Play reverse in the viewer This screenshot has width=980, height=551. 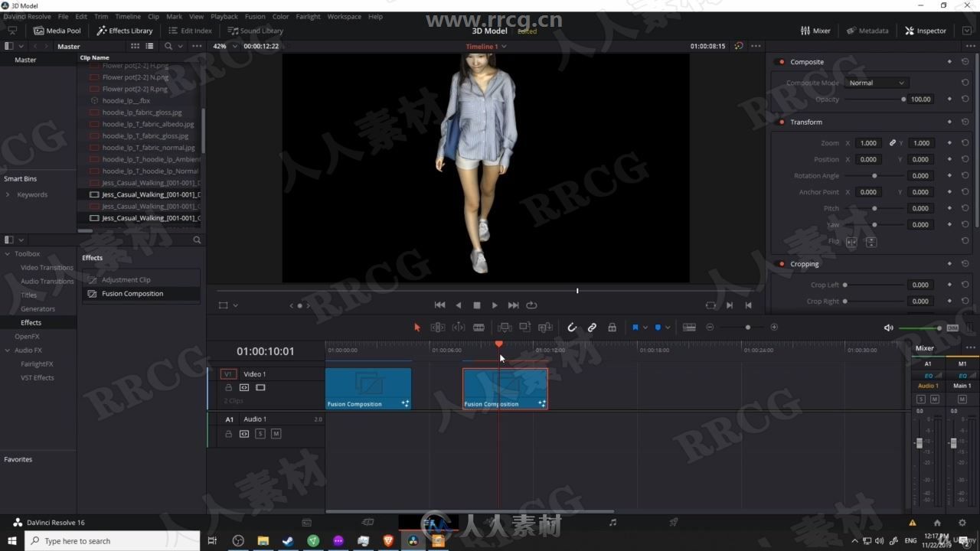click(459, 305)
